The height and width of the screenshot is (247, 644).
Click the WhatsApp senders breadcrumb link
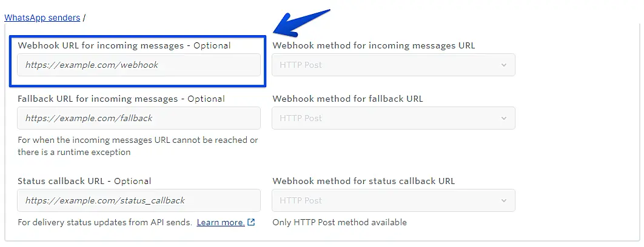[x=42, y=18]
